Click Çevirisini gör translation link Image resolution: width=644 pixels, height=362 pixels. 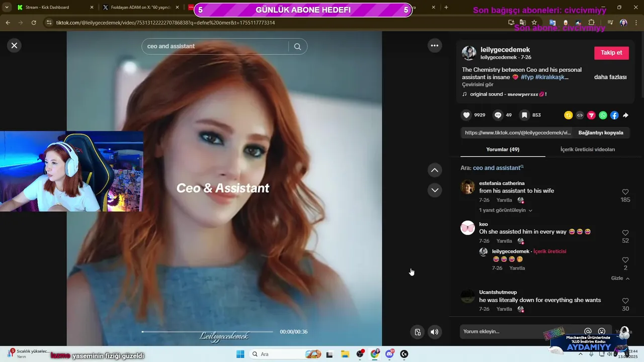click(477, 84)
